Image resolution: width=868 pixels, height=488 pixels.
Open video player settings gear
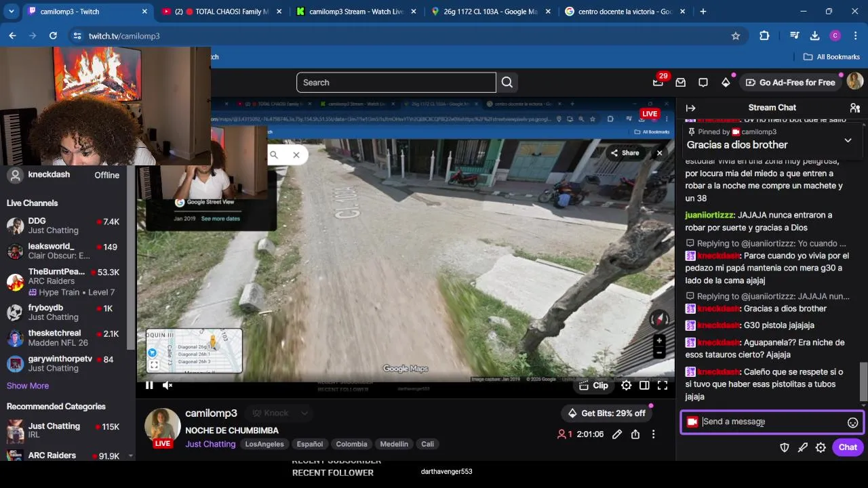point(627,385)
